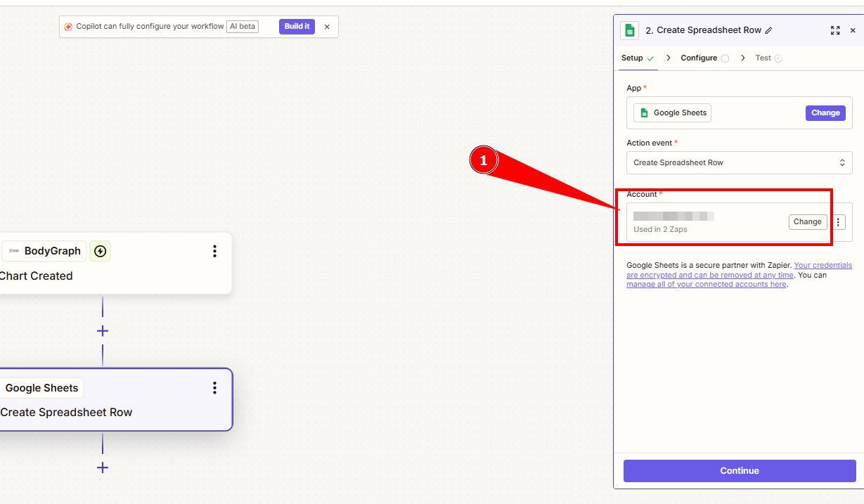Screen dimensions: 864x504
Task: Add step between BodyGraph and Google Sheets
Action: coord(103,331)
